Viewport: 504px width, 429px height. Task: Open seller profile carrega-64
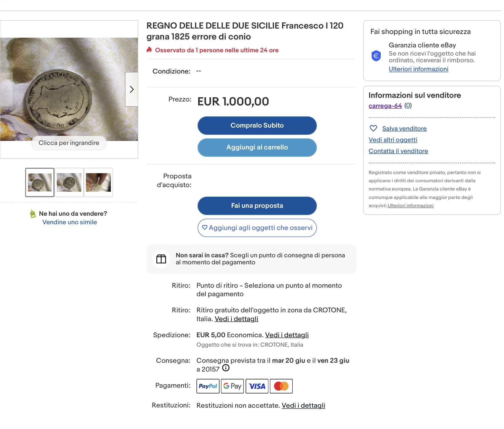click(x=385, y=106)
